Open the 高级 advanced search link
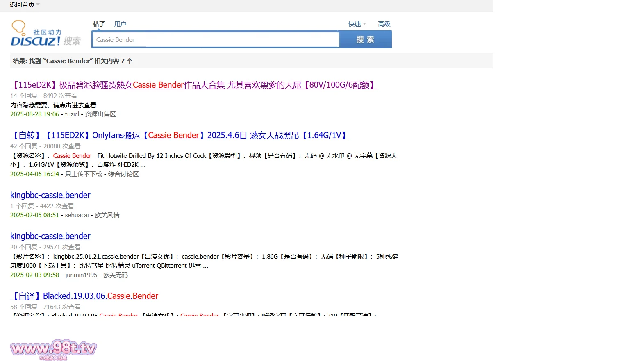This screenshot has width=632, height=364. [x=384, y=24]
